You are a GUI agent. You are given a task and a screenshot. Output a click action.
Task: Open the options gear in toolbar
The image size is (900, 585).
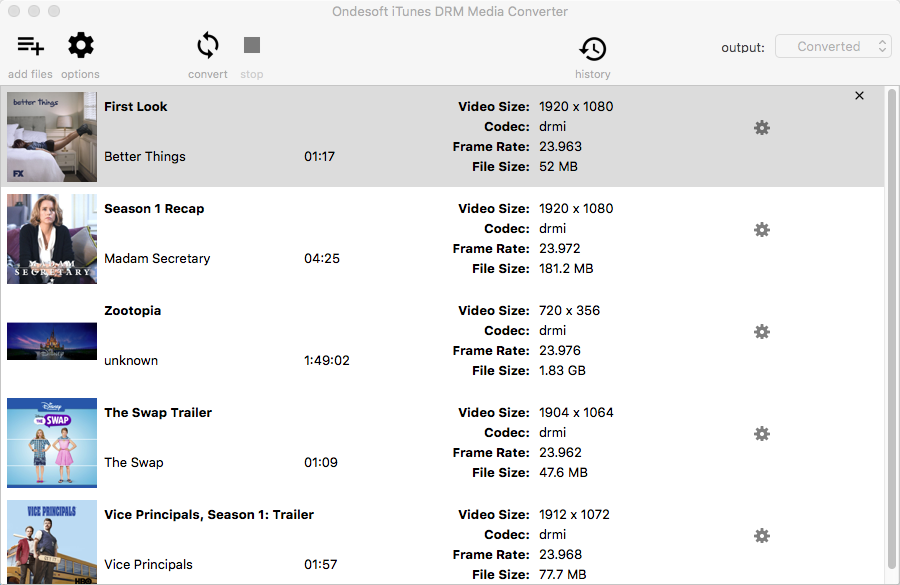tap(81, 45)
